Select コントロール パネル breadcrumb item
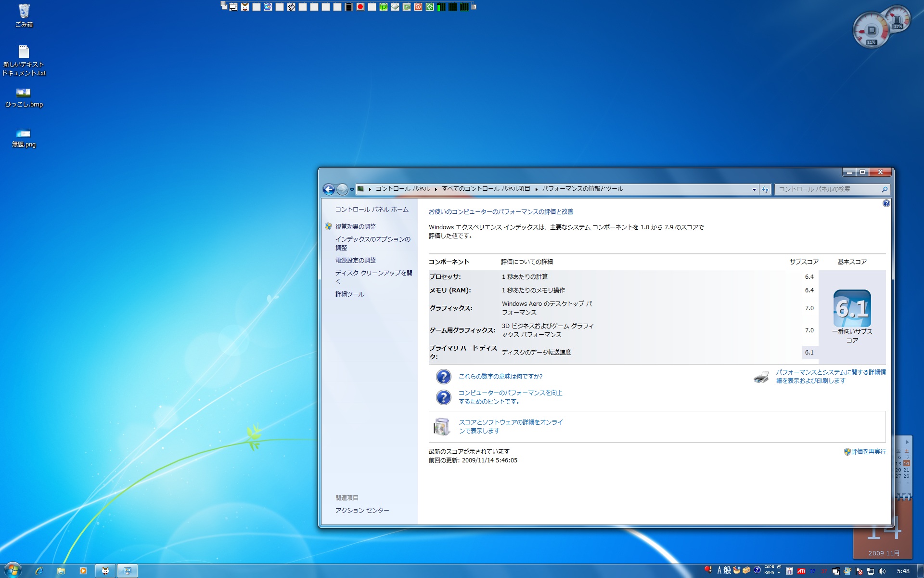 [402, 189]
